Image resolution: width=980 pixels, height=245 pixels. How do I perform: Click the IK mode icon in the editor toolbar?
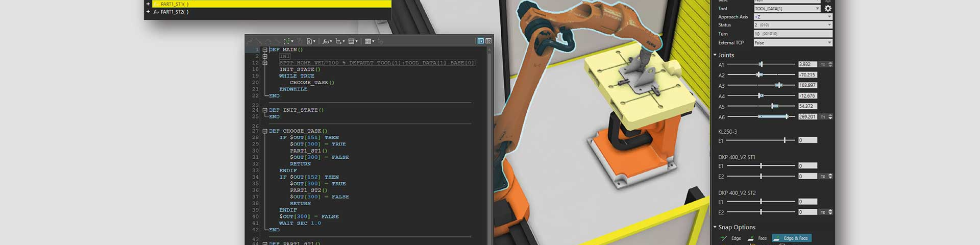(480, 41)
